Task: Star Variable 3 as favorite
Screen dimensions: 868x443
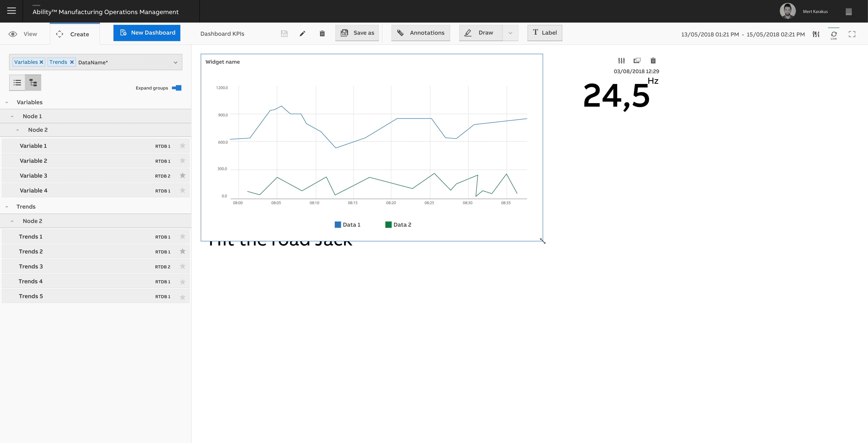Action: [183, 175]
